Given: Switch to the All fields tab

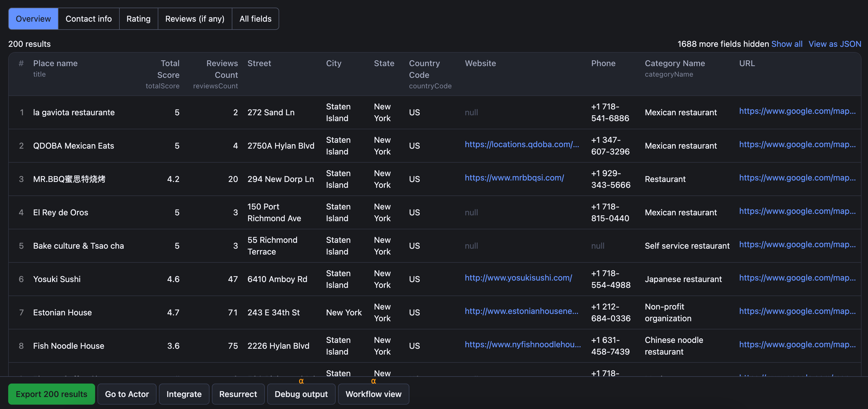Looking at the screenshot, I should pos(255,19).
